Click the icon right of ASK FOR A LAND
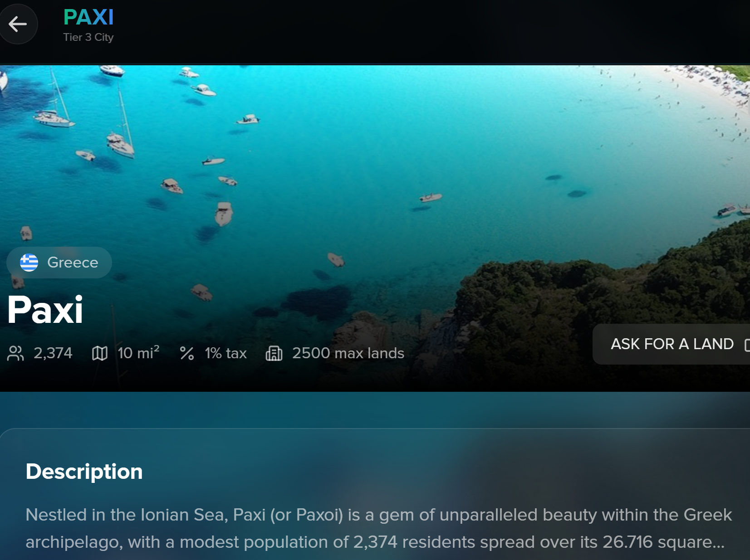The height and width of the screenshot is (560, 750). tap(746, 345)
